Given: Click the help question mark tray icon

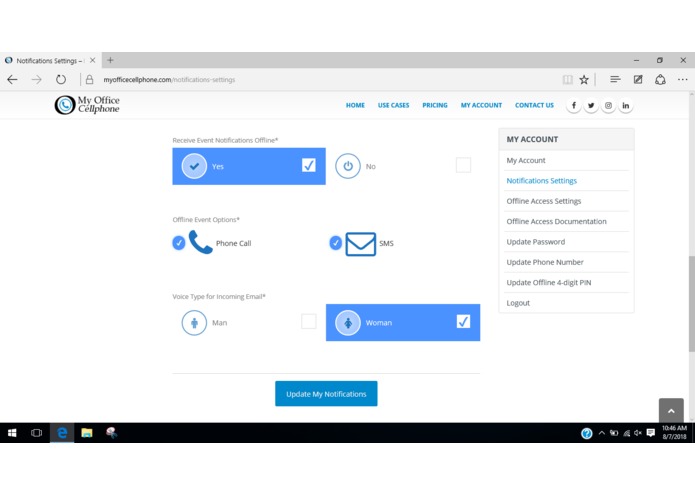Looking at the screenshot, I should tap(586, 433).
